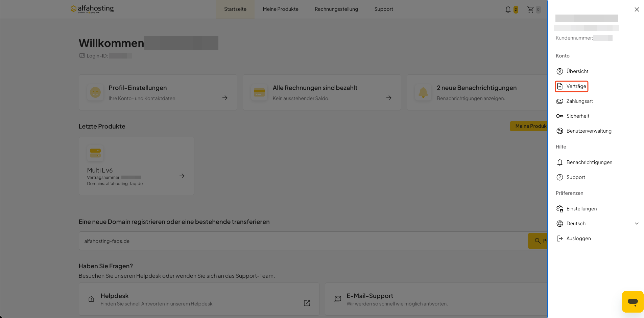Screen dimensions: 644x318
Task: Click 'Domains: alfahosting-faq.de' text
Action: point(115,184)
